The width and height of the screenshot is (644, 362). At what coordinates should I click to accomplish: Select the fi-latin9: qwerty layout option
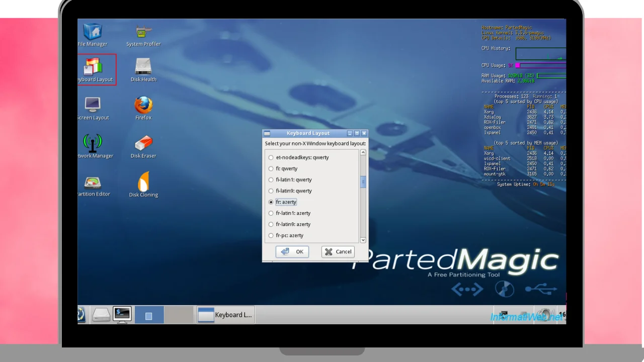pos(290,191)
